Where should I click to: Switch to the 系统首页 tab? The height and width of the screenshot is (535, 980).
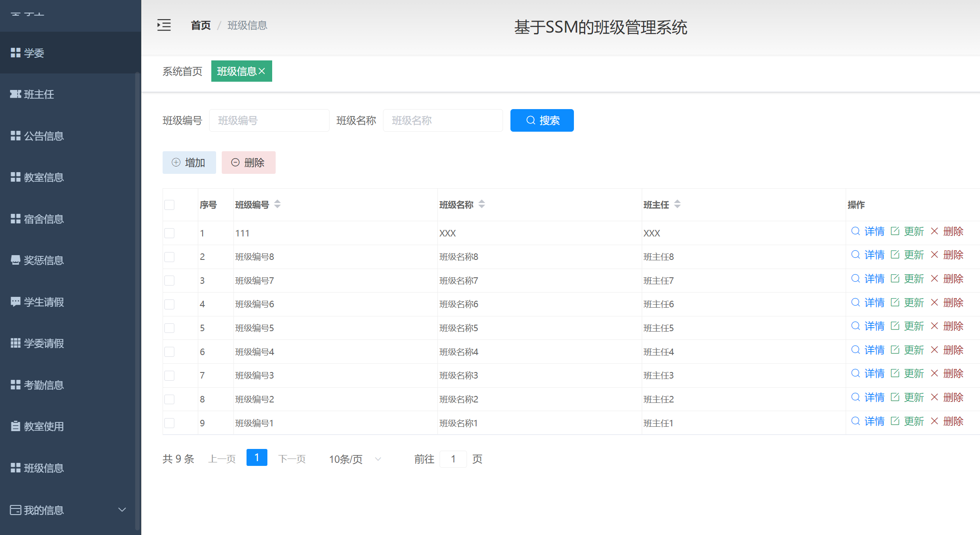pyautogui.click(x=182, y=71)
